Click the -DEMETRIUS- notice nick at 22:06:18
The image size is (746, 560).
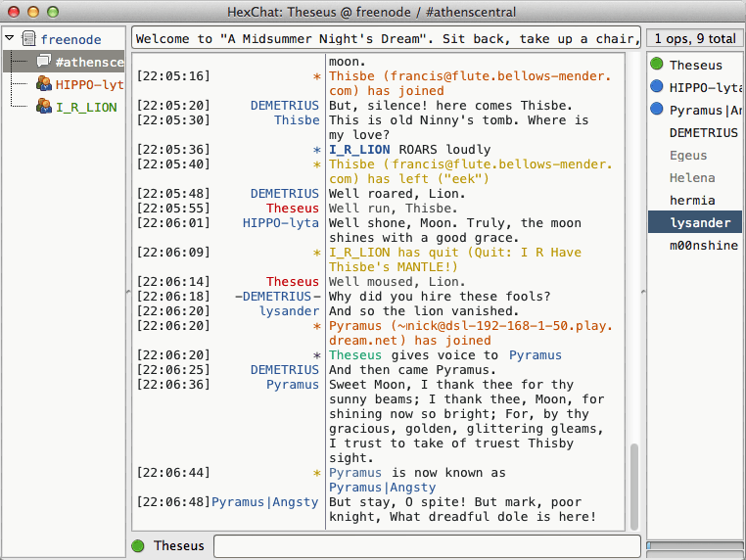(278, 297)
